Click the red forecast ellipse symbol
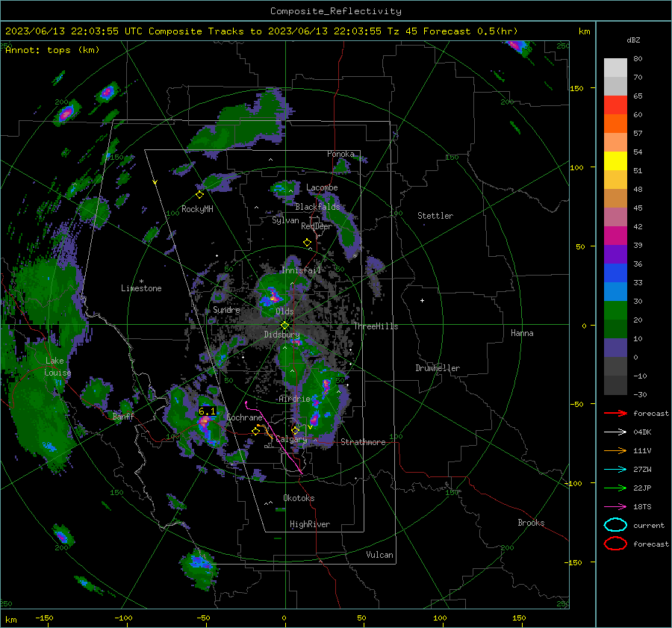Image resolution: width=672 pixels, height=628 pixels. tap(615, 544)
